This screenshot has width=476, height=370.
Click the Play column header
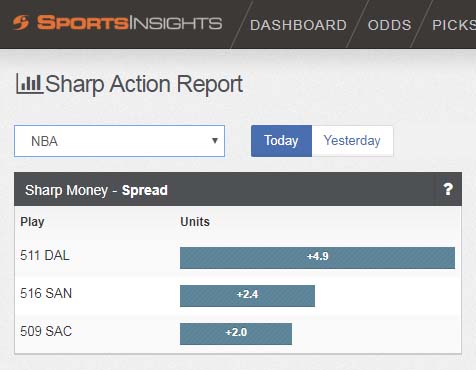point(32,222)
